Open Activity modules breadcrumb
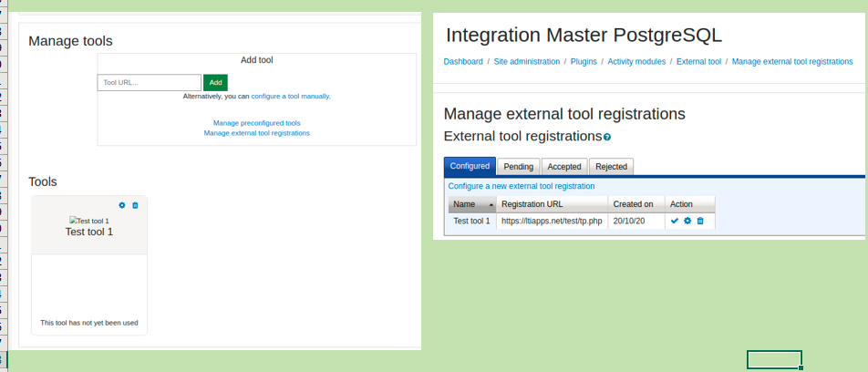 point(636,62)
